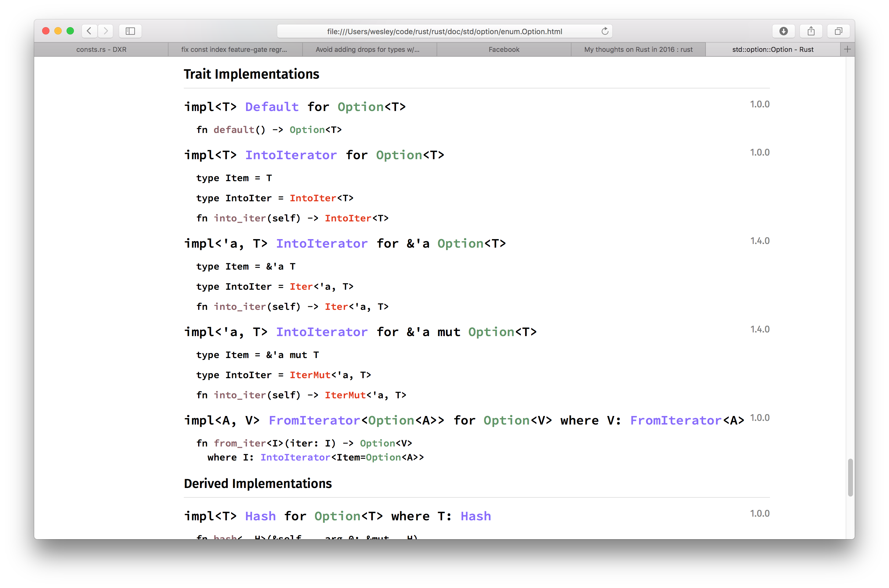Toggle the sidebar panel in Safari

point(130,31)
